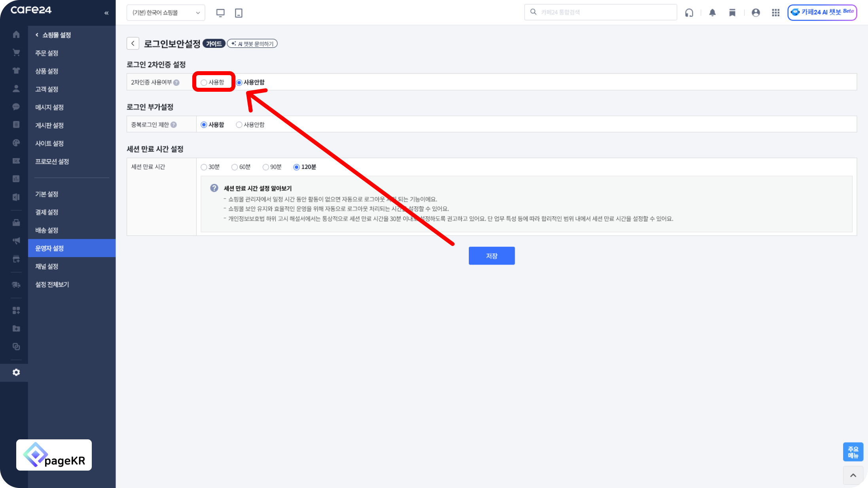Set session expiry to 30분

(x=204, y=167)
